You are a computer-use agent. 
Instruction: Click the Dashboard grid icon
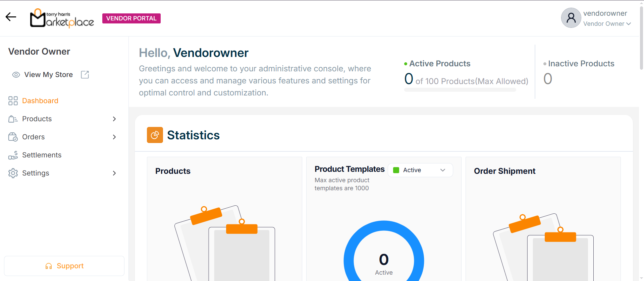(x=13, y=101)
